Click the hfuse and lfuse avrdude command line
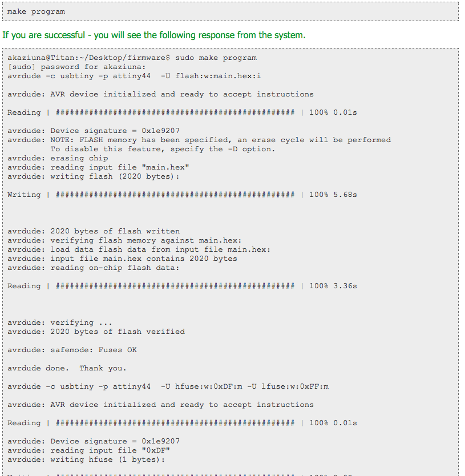465x476 pixels. click(x=168, y=386)
